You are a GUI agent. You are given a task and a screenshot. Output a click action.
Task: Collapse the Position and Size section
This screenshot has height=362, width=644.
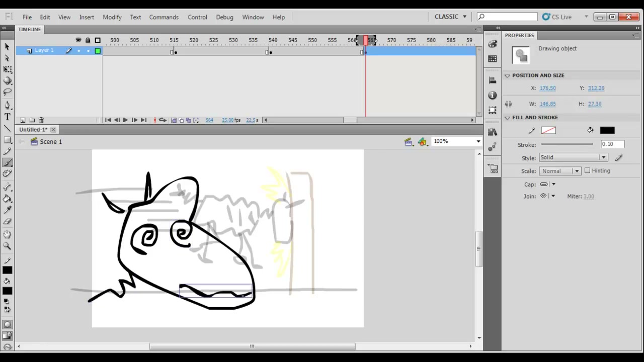coord(507,75)
